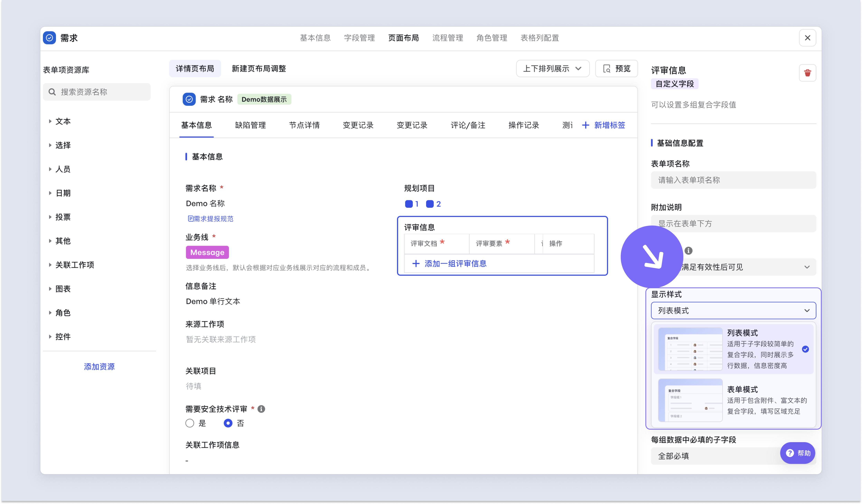The width and height of the screenshot is (862, 504).
Task: Click the 自定义字段 tag
Action: (x=675, y=84)
